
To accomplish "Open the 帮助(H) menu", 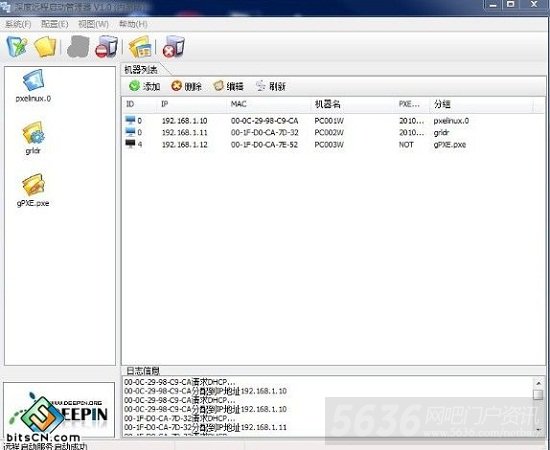I will (133, 24).
